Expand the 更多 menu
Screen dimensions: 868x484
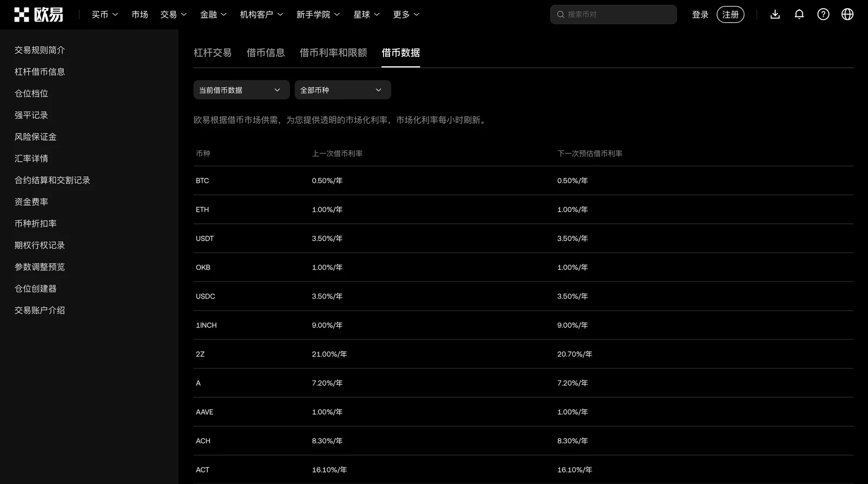tap(406, 15)
